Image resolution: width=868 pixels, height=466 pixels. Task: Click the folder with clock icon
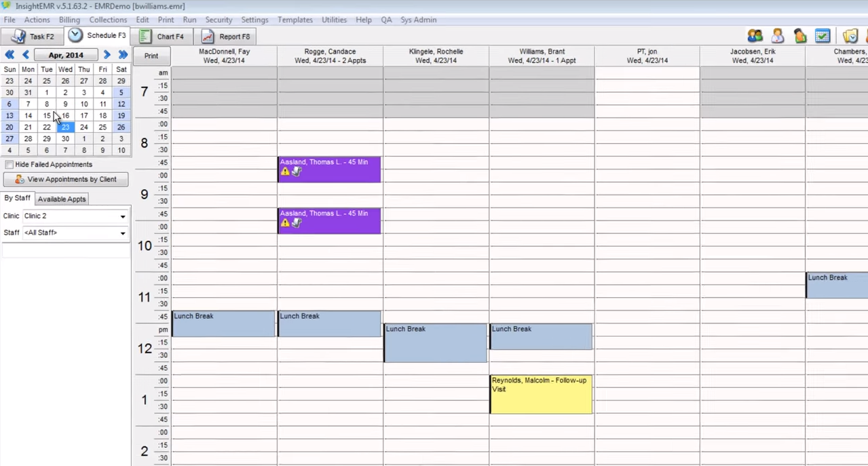pyautogui.click(x=850, y=36)
